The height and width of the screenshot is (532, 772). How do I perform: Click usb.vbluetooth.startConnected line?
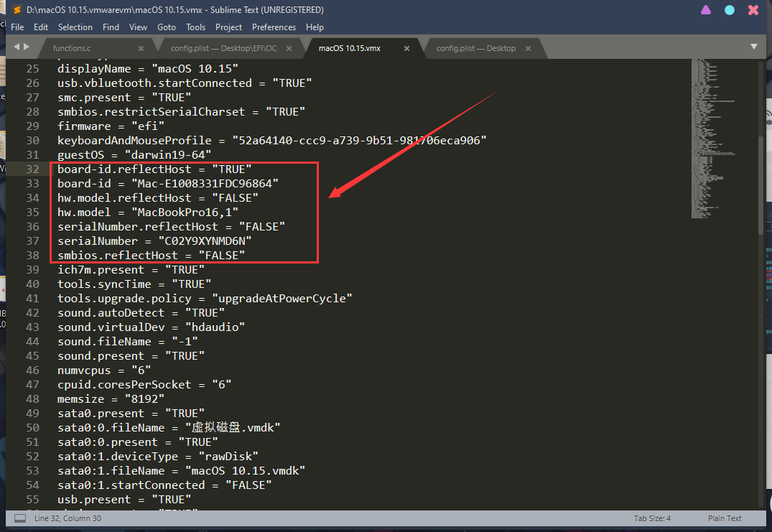[x=185, y=83]
